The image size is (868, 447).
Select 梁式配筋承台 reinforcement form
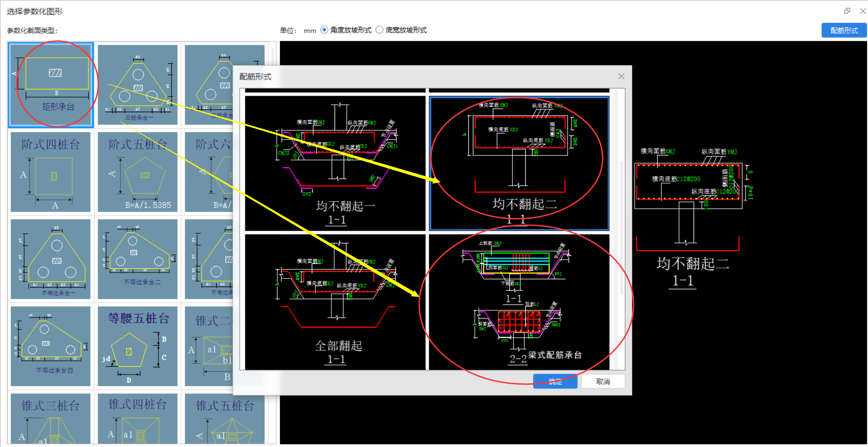coord(519,302)
